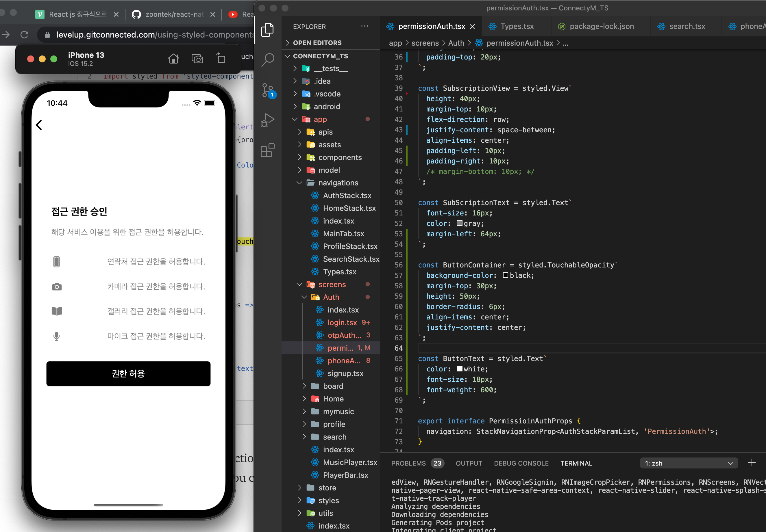The image size is (766, 532).
Task: Open Source Control view with badge
Action: 268,90
